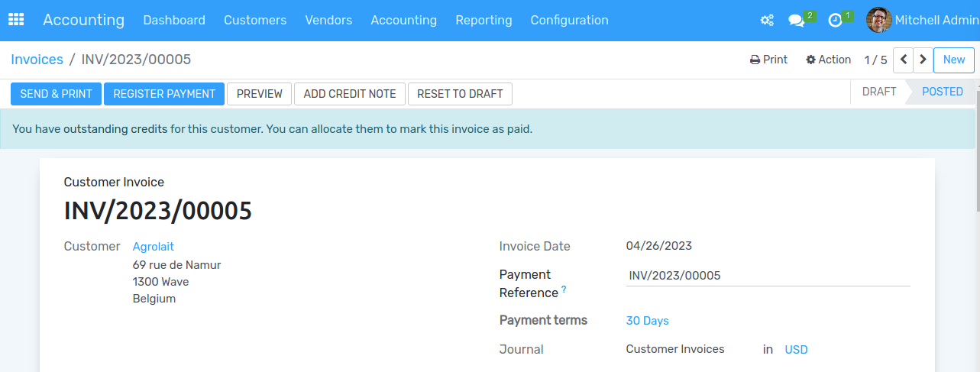The width and height of the screenshot is (980, 372).
Task: Open the 30 Days payment terms link
Action: click(x=647, y=321)
